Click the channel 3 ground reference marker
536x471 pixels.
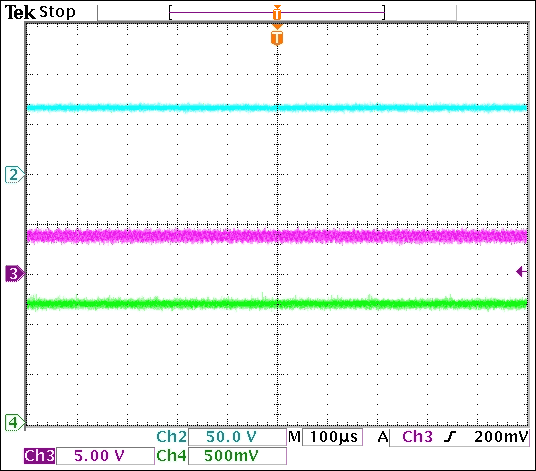coord(15,274)
